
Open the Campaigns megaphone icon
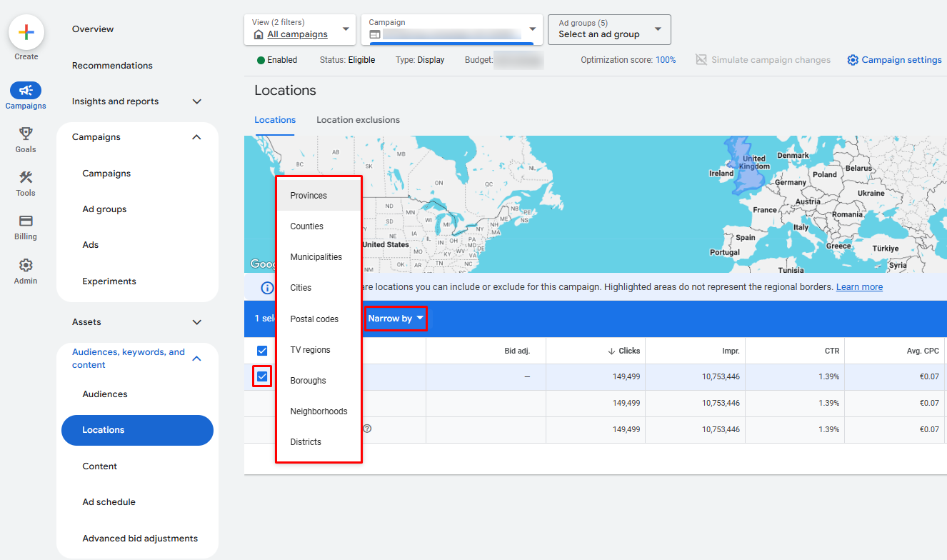coord(26,90)
